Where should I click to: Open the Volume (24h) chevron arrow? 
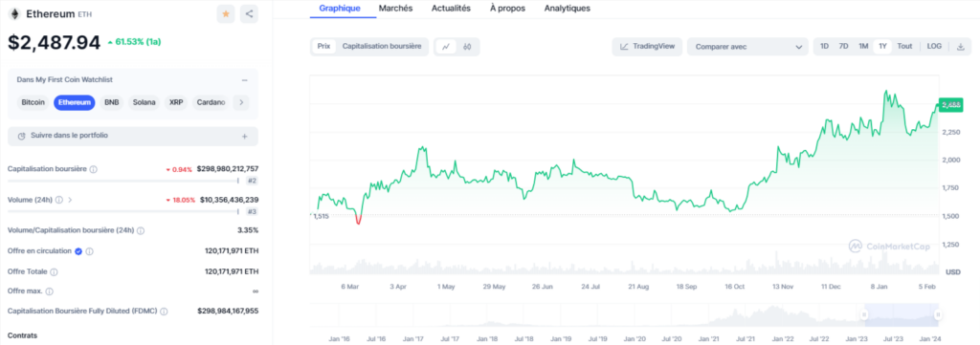(70, 201)
